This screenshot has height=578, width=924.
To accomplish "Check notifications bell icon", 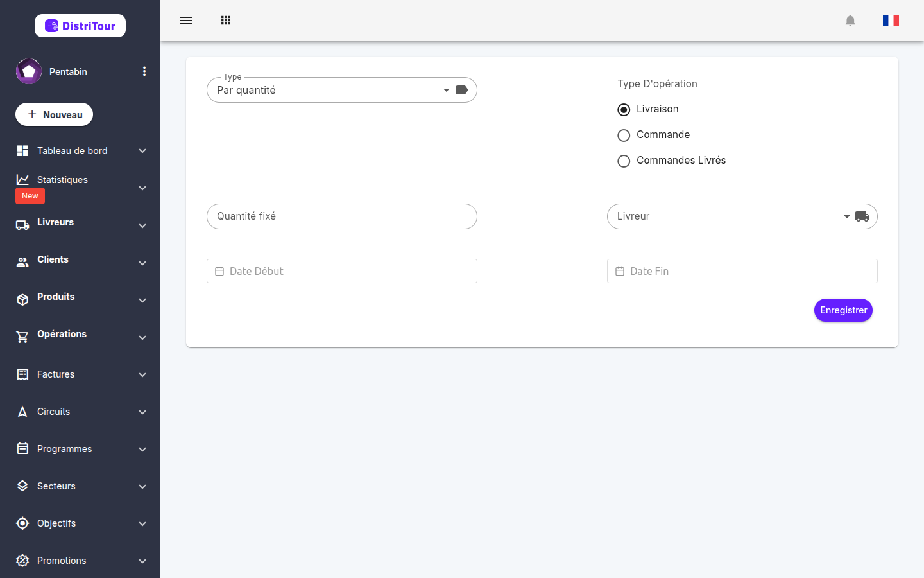I will coord(850,21).
